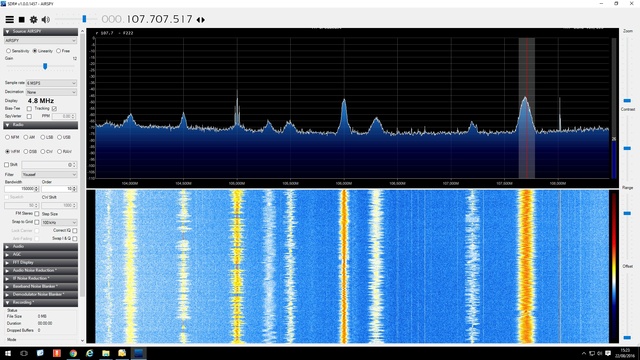Viewport: 640px width, 360px height.
Task: Click the SDR# app icon on the taskbar
Action: tap(138, 353)
